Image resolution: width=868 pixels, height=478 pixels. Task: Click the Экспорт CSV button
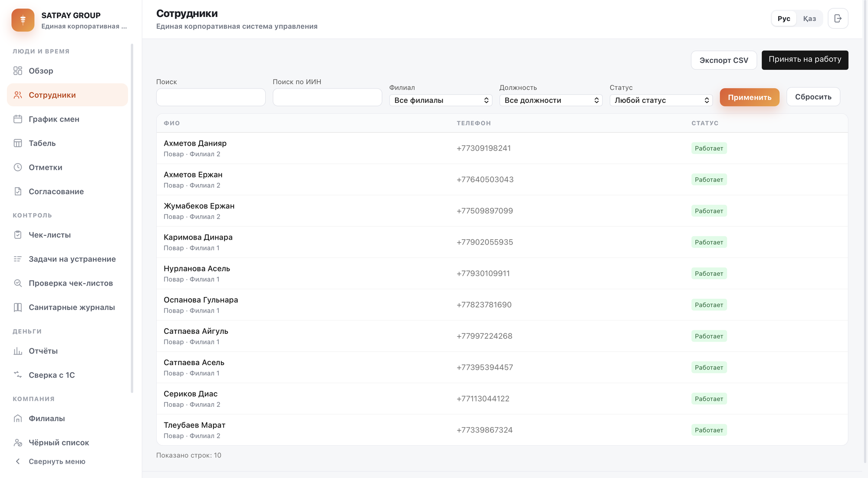pos(724,60)
